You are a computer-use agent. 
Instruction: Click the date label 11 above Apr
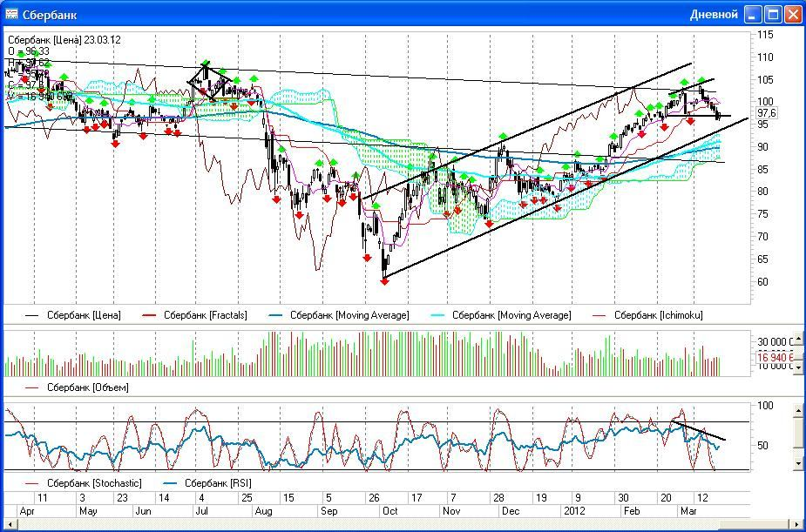point(42,498)
